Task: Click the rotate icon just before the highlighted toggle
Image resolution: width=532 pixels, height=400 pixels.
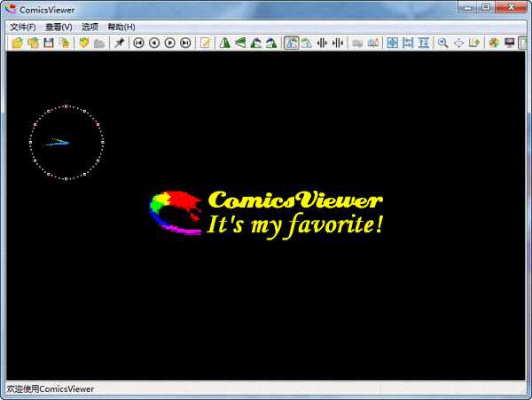Action: (x=271, y=43)
